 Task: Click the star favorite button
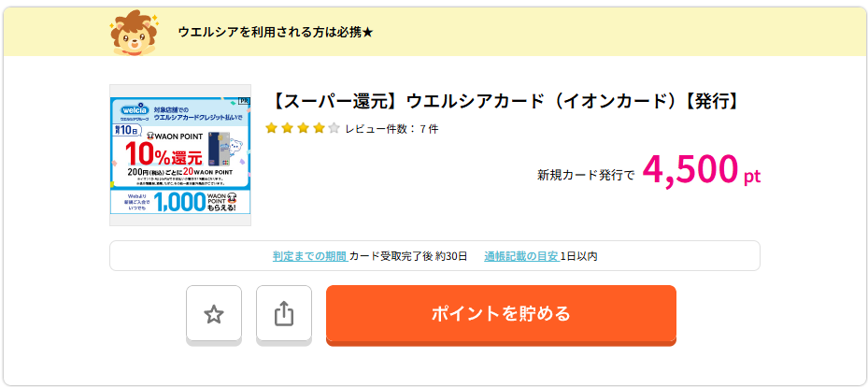(x=214, y=314)
